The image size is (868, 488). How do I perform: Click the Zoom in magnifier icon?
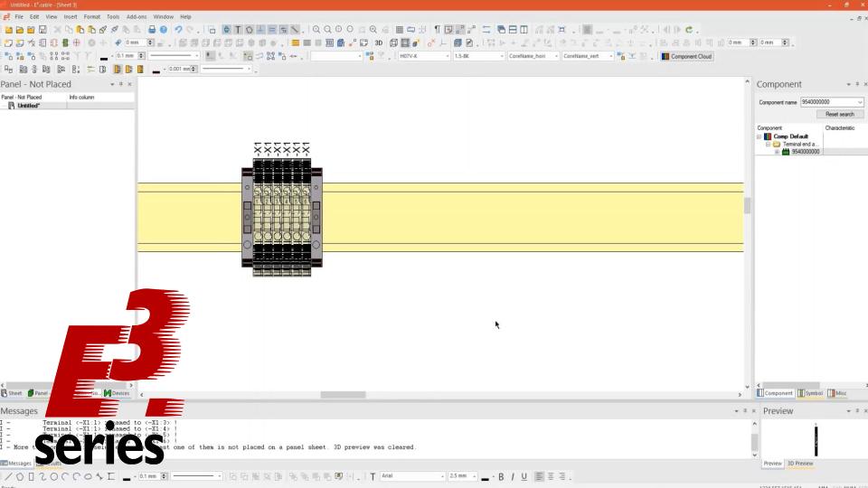coord(316,30)
